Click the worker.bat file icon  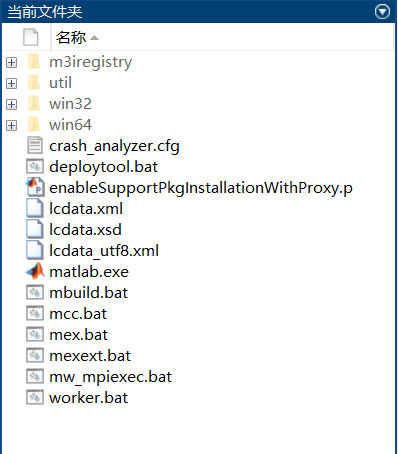[x=35, y=397]
